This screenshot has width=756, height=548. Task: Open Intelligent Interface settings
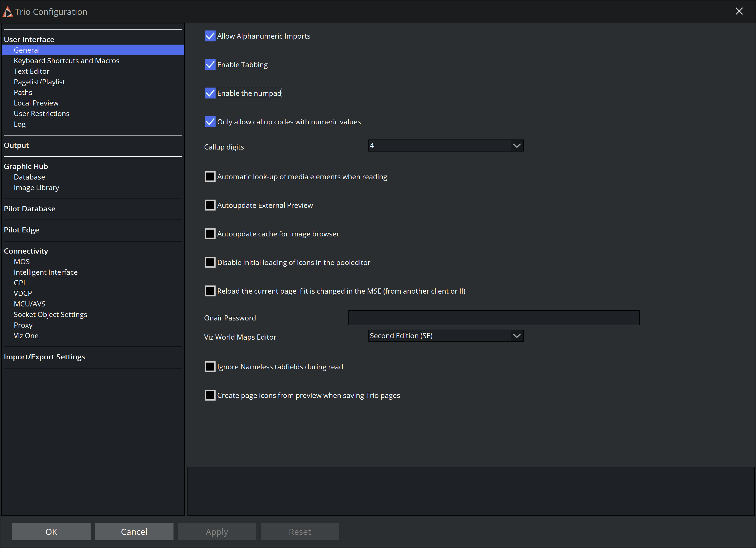[46, 272]
